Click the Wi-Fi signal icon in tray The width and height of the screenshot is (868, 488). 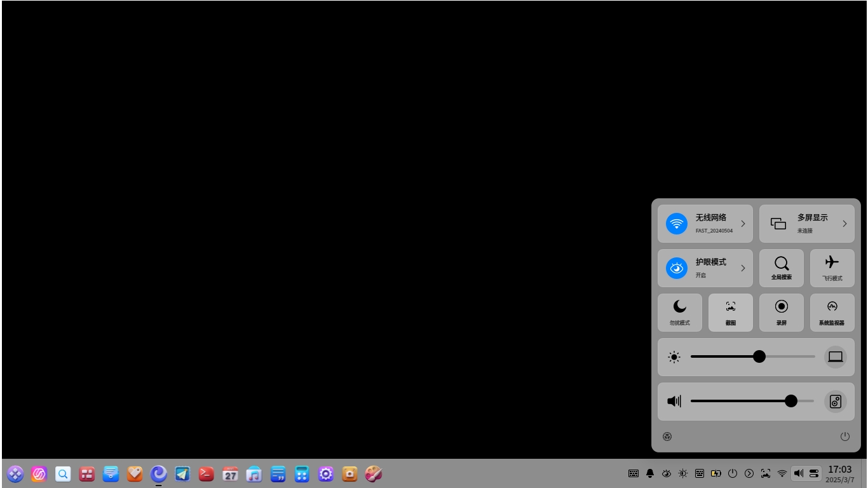coord(782,473)
